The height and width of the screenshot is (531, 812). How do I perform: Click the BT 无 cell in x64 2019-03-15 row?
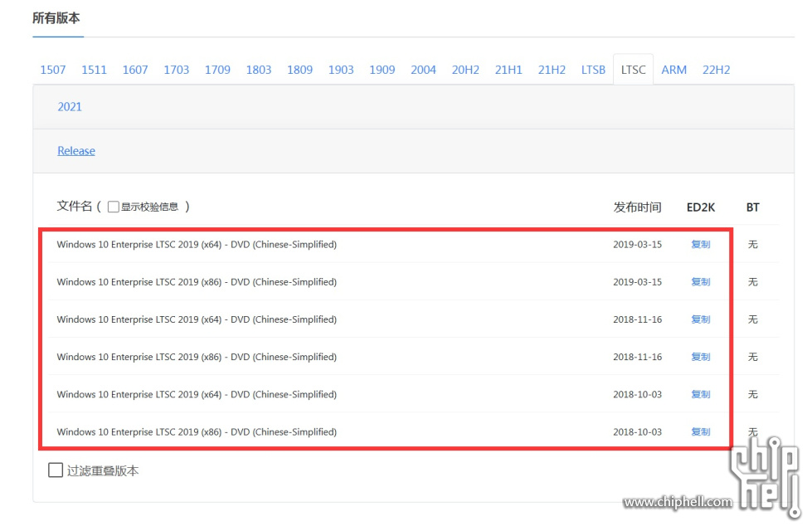pyautogui.click(x=753, y=245)
